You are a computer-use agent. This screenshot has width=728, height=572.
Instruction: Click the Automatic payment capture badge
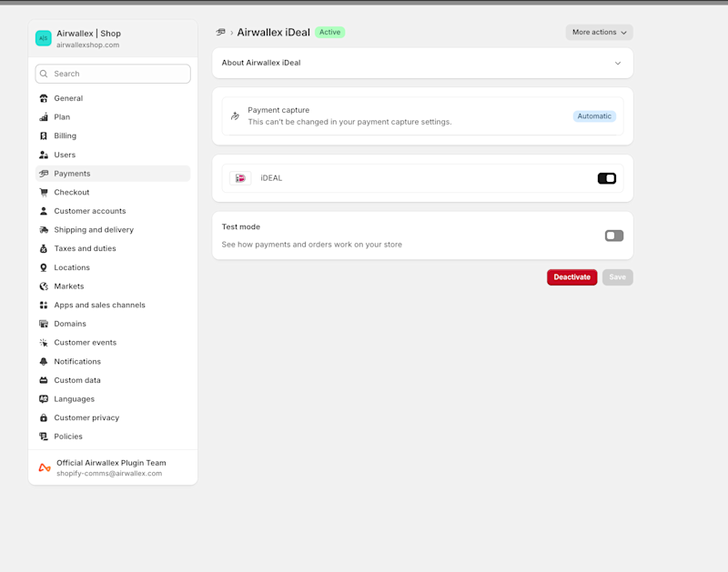[x=594, y=116]
